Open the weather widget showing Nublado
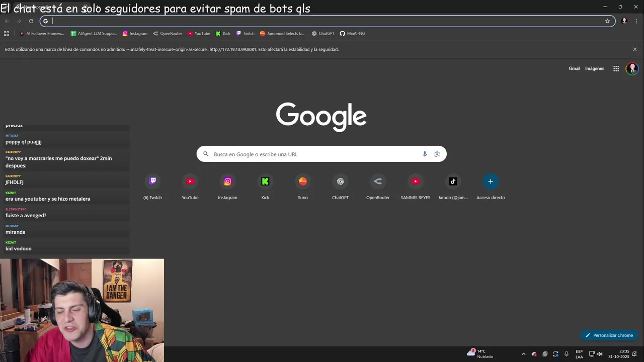Viewport: 644px width, 362px height. click(480, 354)
